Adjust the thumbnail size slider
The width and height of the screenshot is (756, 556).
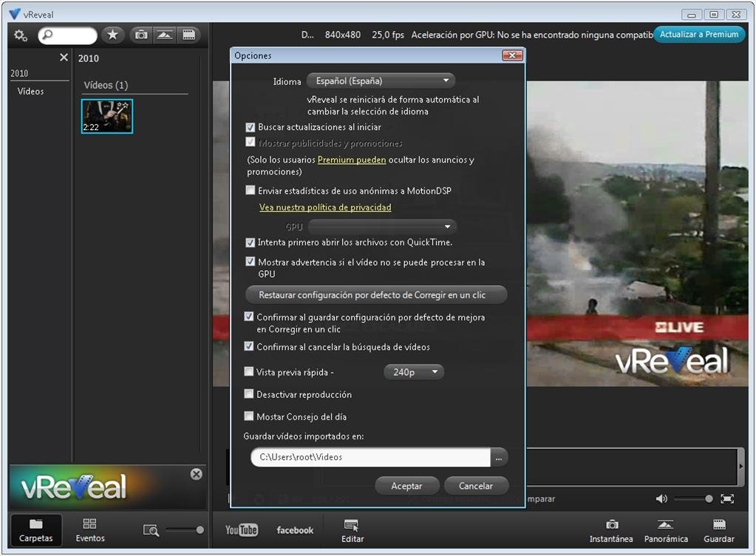[x=185, y=530]
